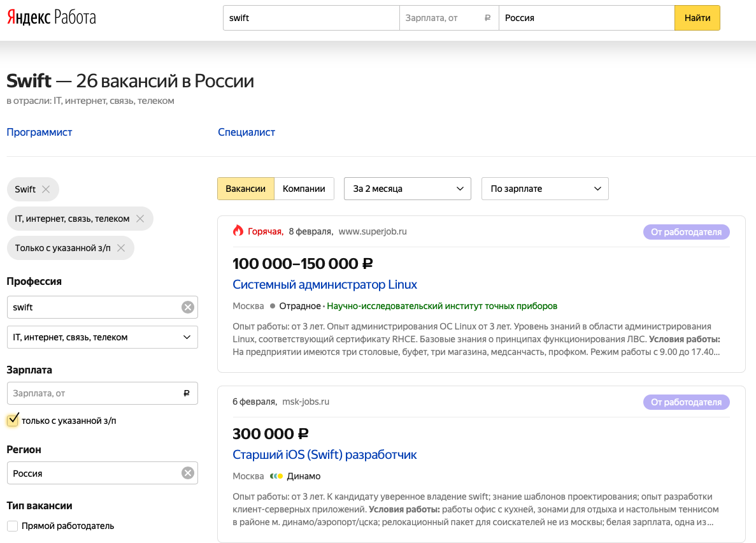Screen dimensions: 756x543
Task: Click the msk-jobs.ru source text
Action: coord(306,402)
